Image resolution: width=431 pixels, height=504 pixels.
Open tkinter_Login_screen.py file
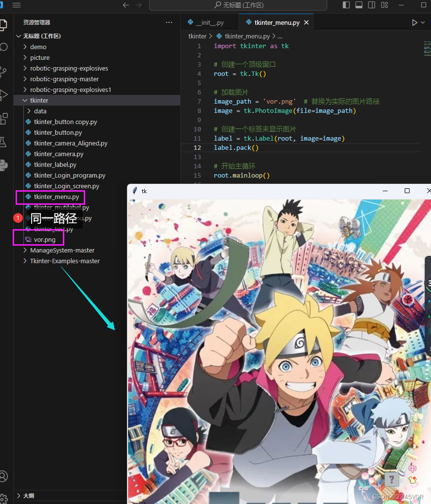[66, 186]
